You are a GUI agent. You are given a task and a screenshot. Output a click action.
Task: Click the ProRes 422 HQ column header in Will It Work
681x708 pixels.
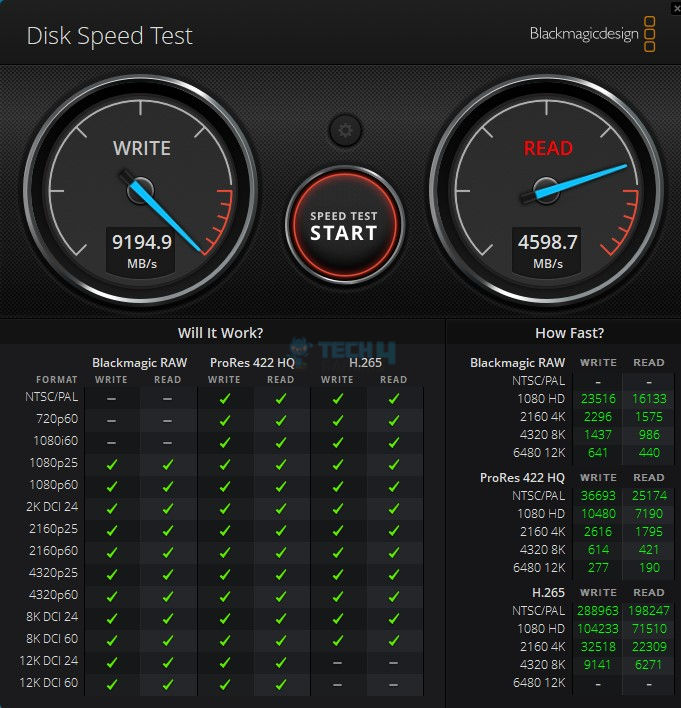tap(252, 363)
